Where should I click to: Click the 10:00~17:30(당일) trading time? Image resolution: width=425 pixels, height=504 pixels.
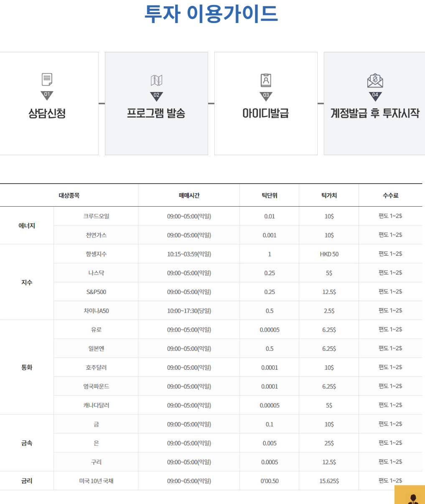[x=189, y=311]
